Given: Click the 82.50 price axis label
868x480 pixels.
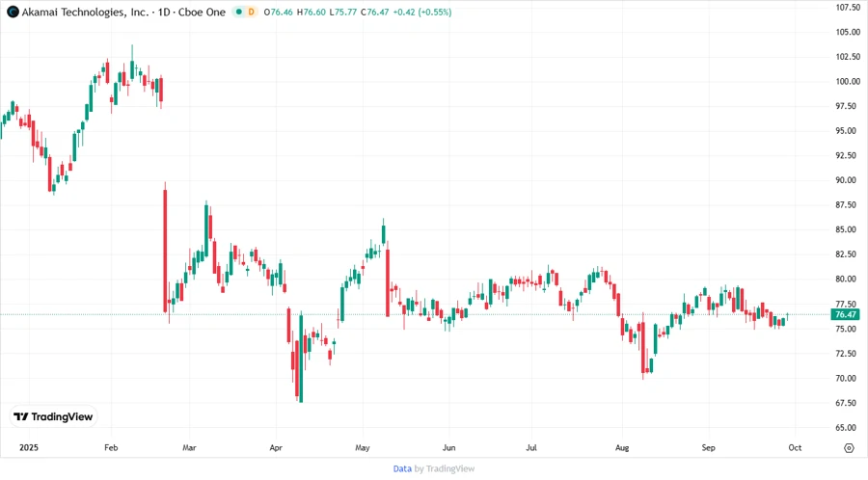Looking at the screenshot, I should coord(848,254).
